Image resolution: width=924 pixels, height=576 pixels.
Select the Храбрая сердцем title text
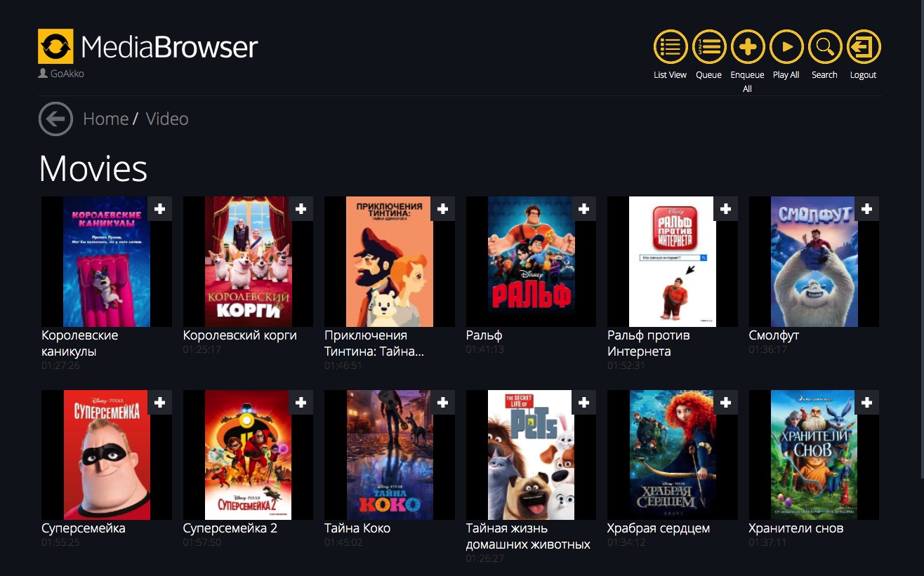658,528
